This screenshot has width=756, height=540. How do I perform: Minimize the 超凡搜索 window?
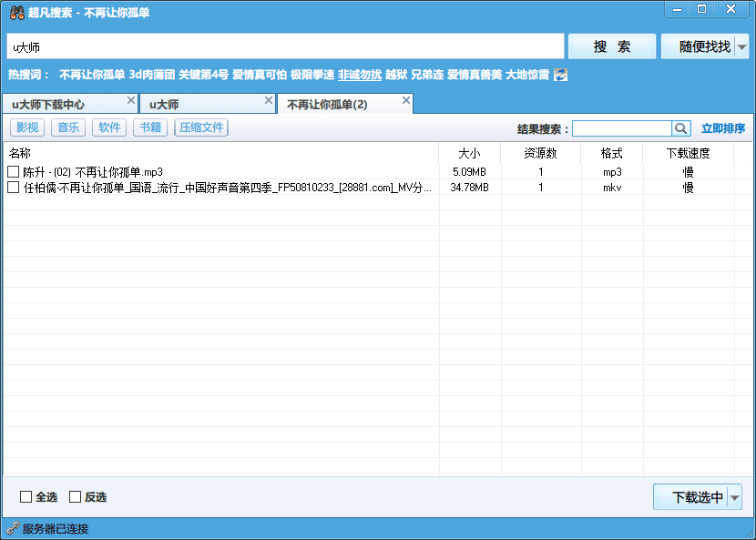pyautogui.click(x=678, y=9)
